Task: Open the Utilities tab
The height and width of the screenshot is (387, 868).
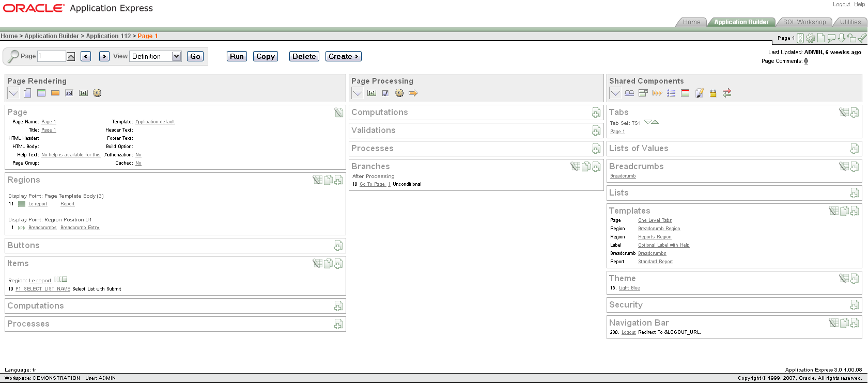Action: click(x=850, y=22)
